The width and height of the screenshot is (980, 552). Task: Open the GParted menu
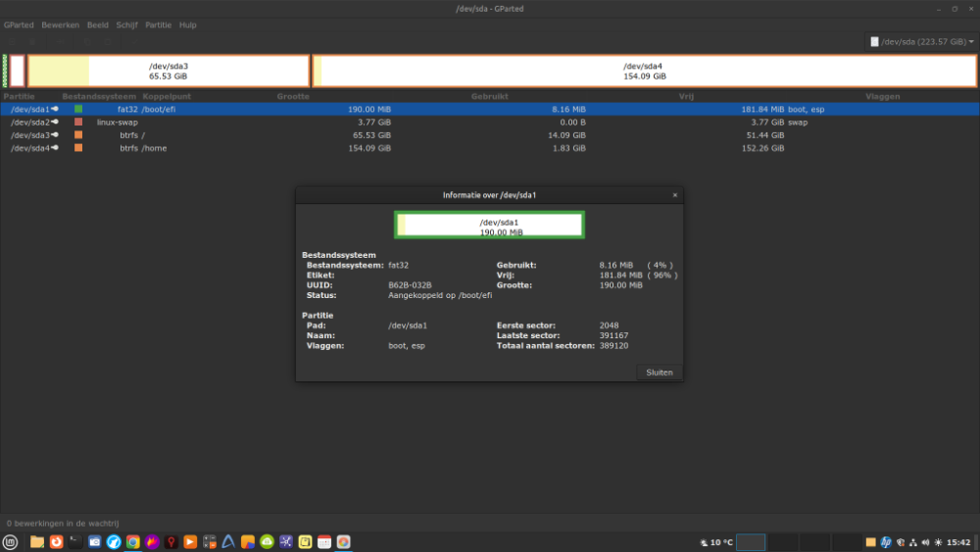(x=19, y=25)
